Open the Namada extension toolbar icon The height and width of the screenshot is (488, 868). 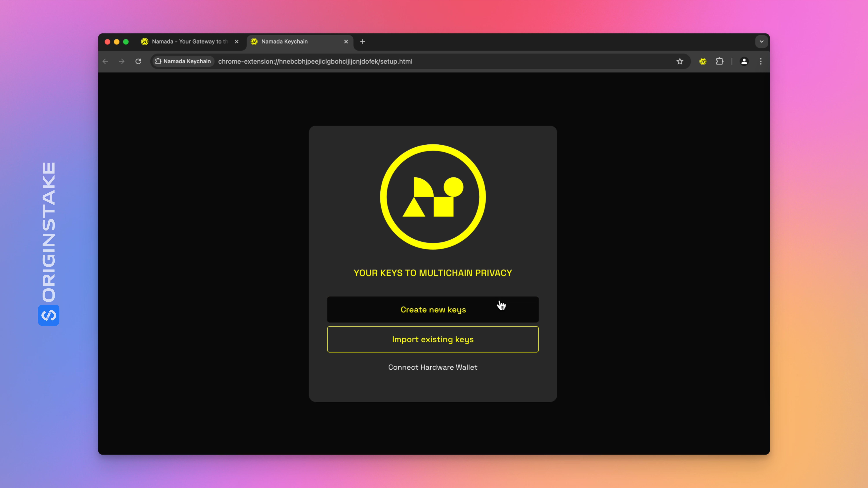[x=703, y=61]
